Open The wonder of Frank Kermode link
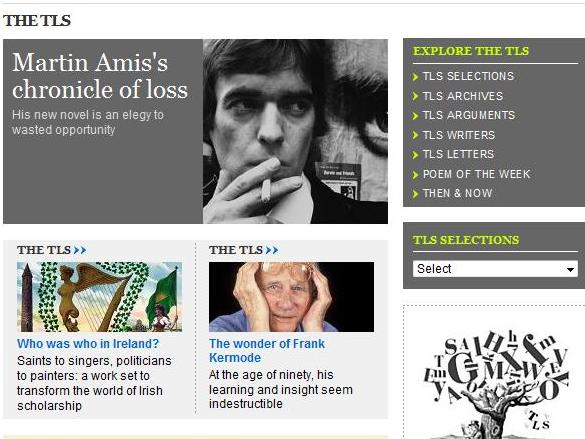The height and width of the screenshot is (439, 585). [x=267, y=351]
